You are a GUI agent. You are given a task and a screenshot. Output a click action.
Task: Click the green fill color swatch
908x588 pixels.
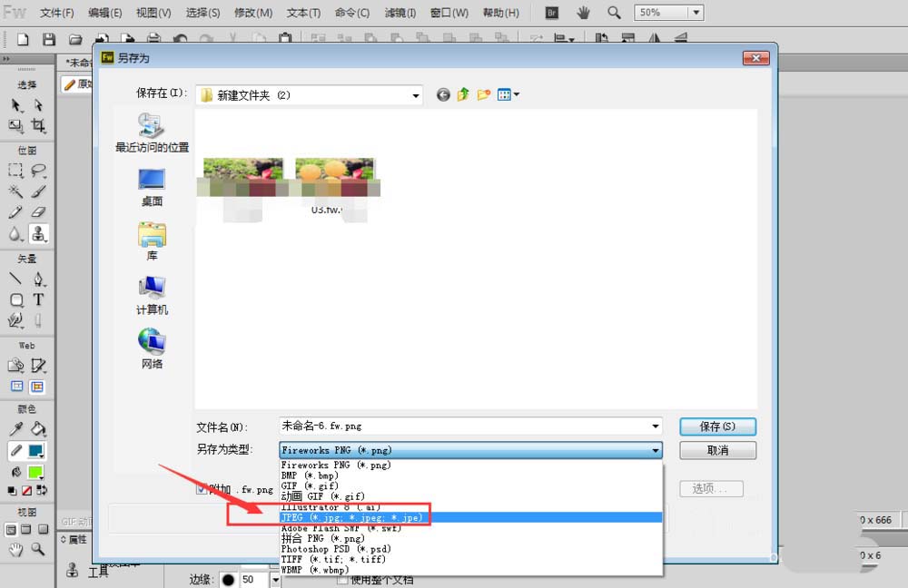coord(35,472)
